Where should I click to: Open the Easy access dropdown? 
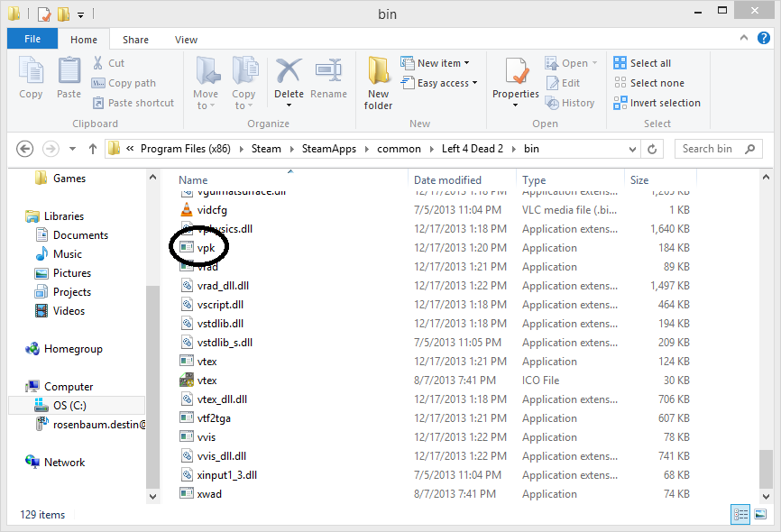[x=439, y=83]
